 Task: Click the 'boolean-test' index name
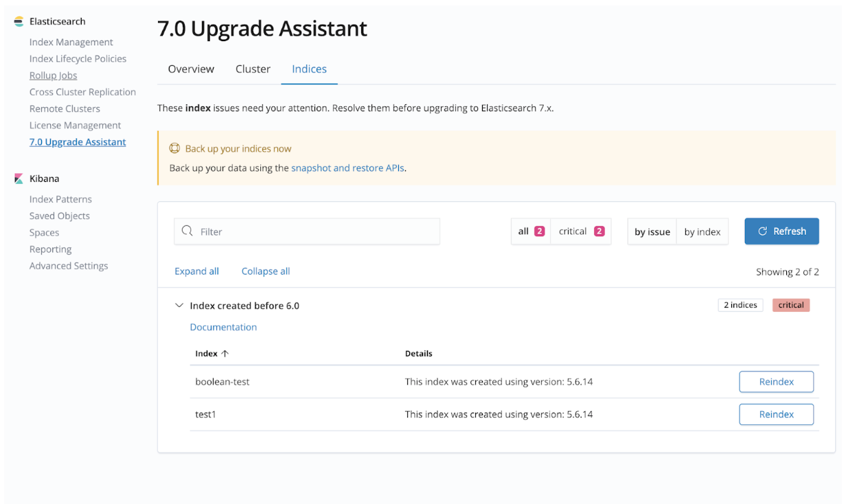point(222,382)
